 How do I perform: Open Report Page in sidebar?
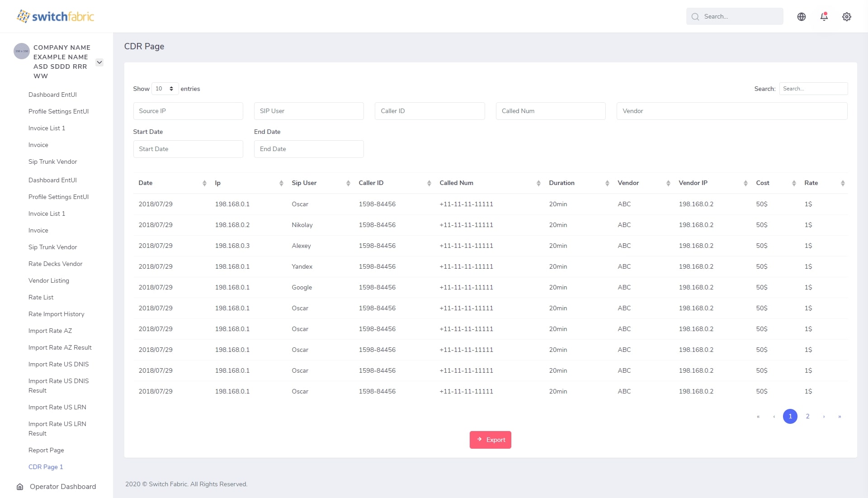pos(46,450)
